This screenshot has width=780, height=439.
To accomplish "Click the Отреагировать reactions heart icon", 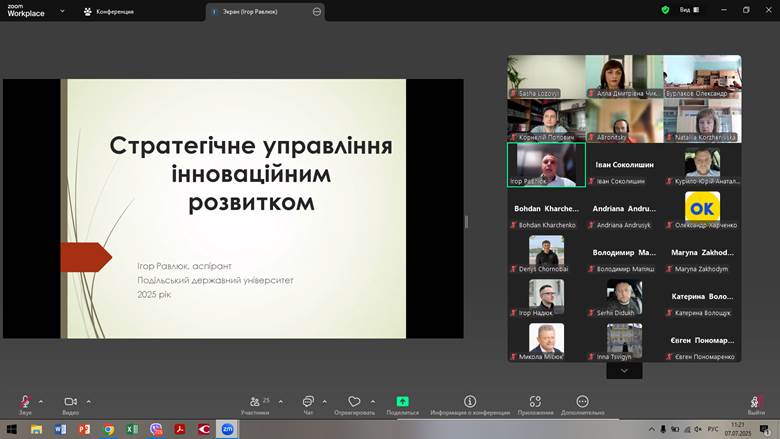I will tap(354, 402).
